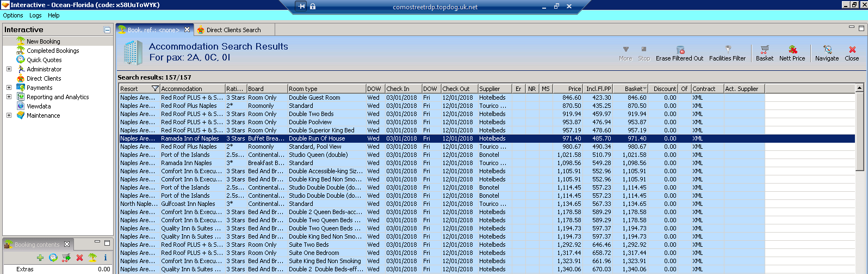Switch to Direct Clients Search tab
This screenshot has width=868, height=274.
233,30
